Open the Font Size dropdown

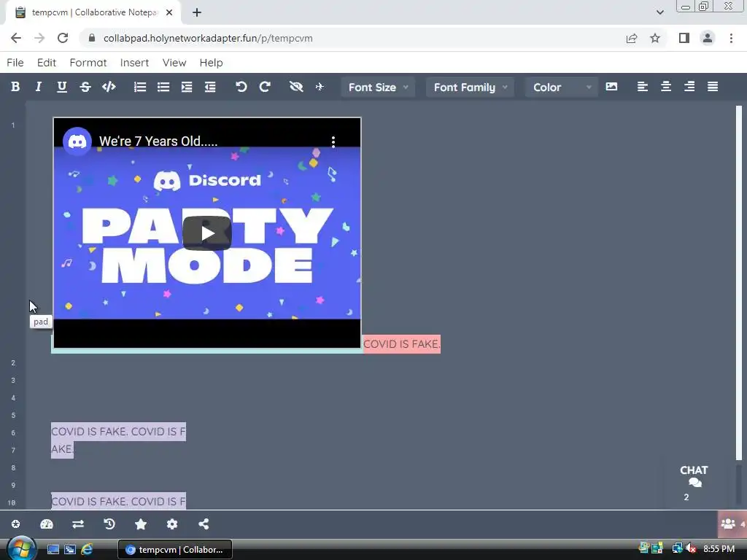(x=378, y=87)
